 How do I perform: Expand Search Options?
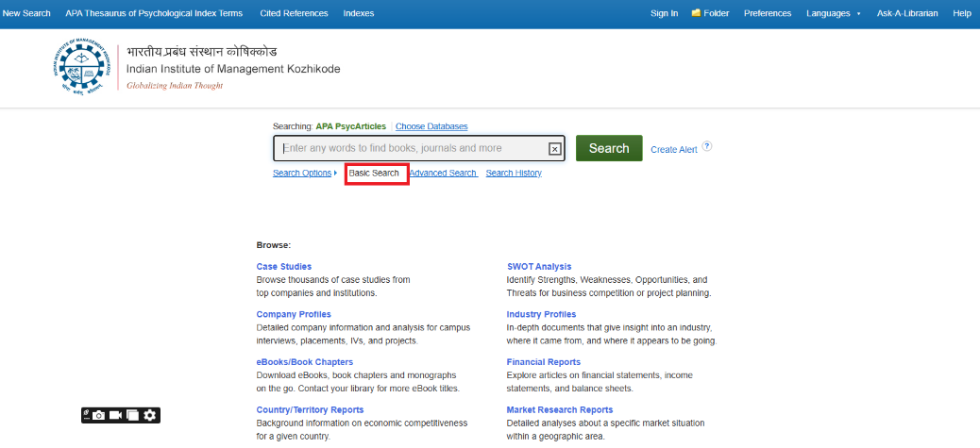coord(304,174)
